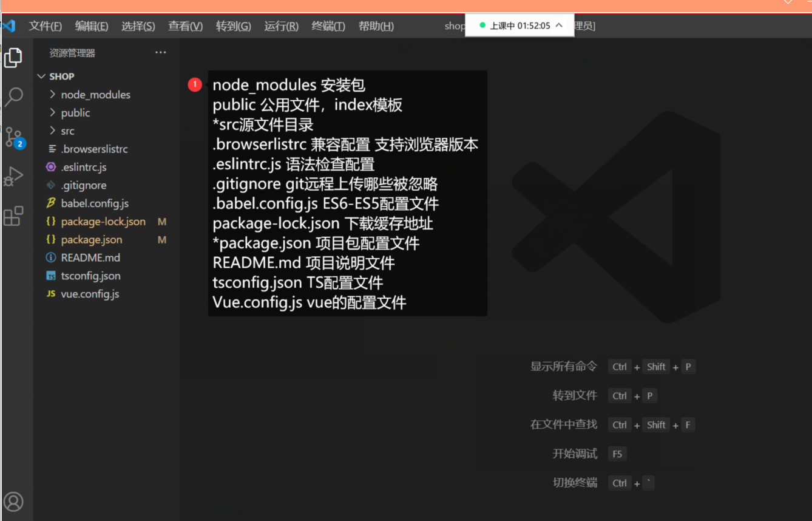Click the 切换终端 shortcut label
This screenshot has width=812, height=521.
[x=575, y=483]
